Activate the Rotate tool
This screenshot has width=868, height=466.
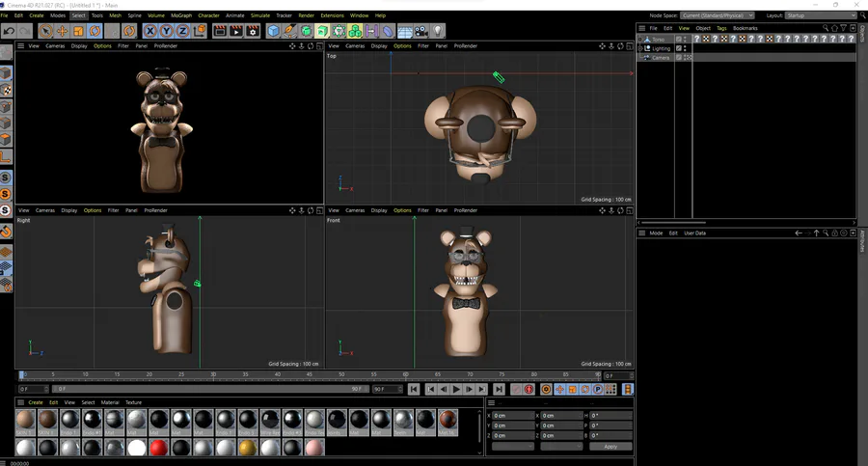point(95,31)
